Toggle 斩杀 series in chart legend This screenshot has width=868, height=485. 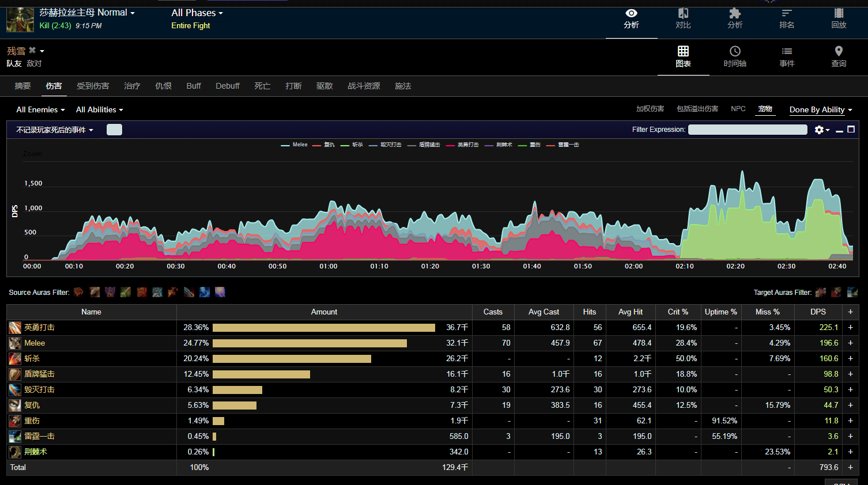[x=352, y=145]
